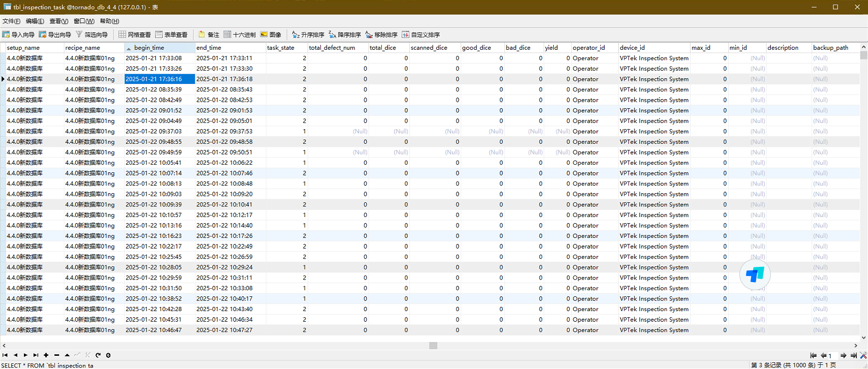Select begin_time cell 2025-01-22 09:49:59
This screenshot has width=868, height=369.
pyautogui.click(x=160, y=152)
